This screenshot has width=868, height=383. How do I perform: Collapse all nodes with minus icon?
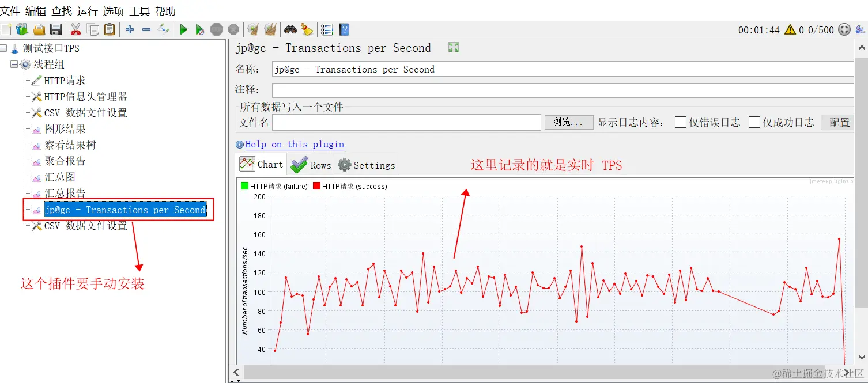coord(146,29)
